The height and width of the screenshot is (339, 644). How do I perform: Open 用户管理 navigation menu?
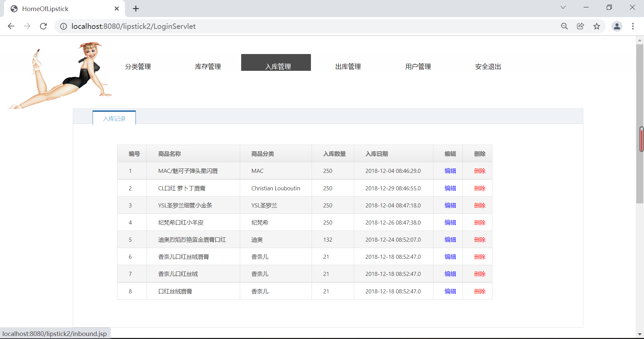click(418, 66)
